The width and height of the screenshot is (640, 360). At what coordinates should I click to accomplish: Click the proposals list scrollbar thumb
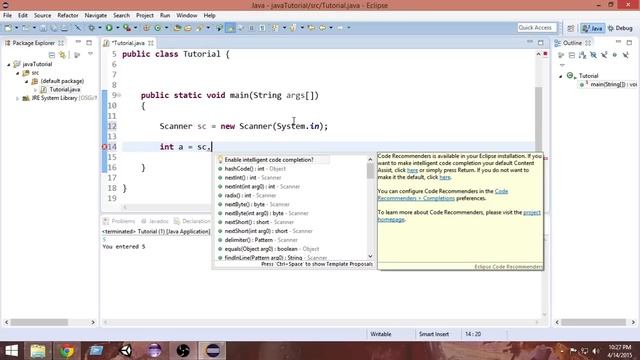(370, 171)
